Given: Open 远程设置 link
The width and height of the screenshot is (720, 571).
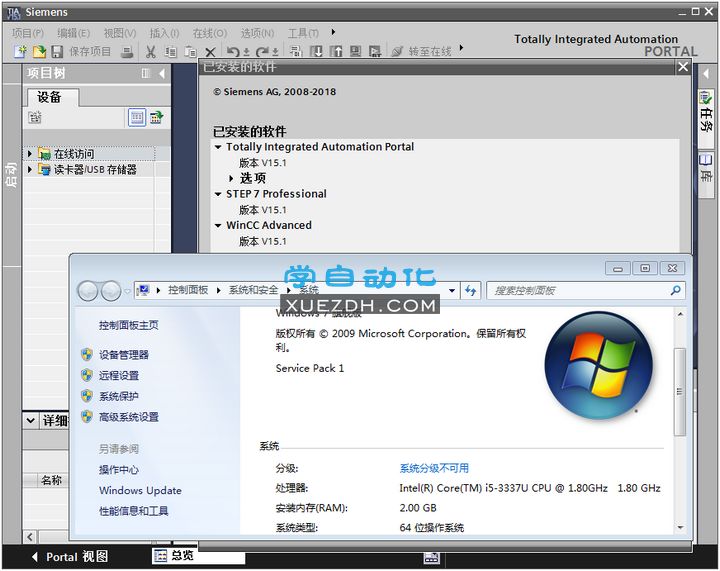Looking at the screenshot, I should pyautogui.click(x=119, y=375).
